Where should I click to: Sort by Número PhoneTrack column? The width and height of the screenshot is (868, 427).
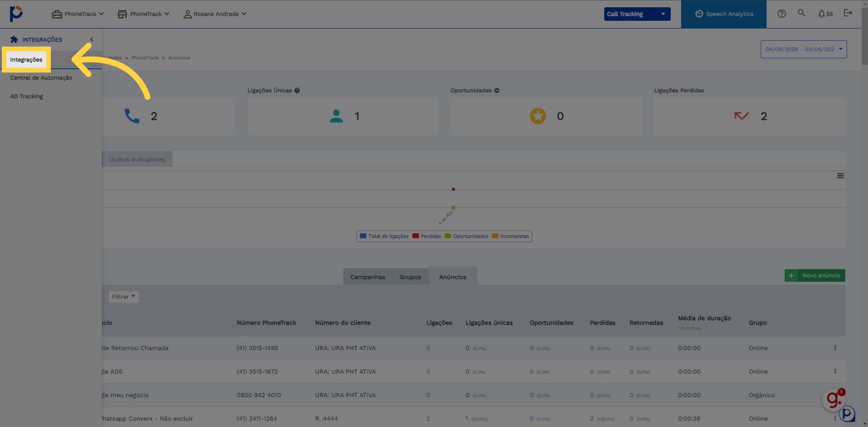(x=266, y=323)
